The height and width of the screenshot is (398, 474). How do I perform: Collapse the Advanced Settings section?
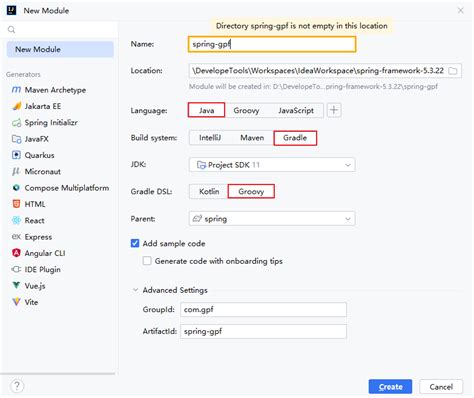(x=135, y=290)
